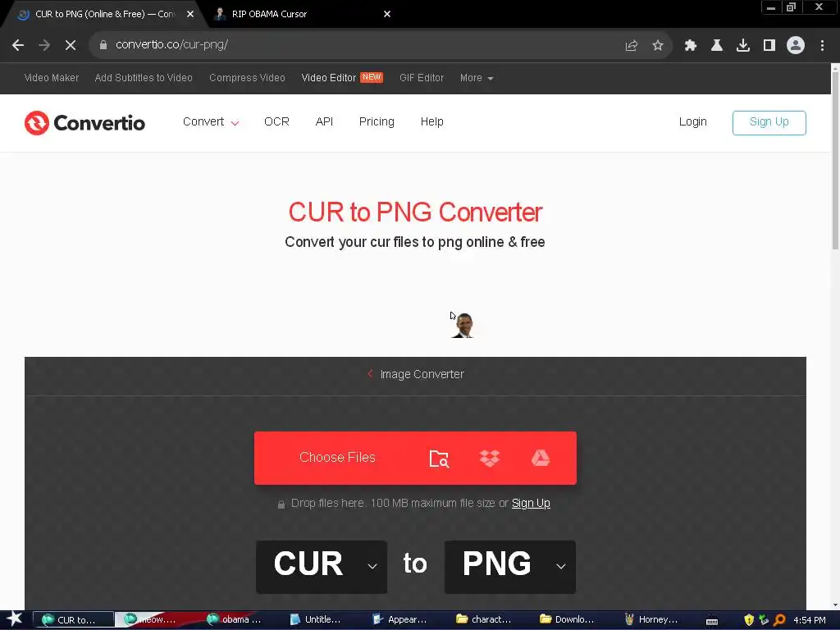
Task: Click the Sign Up button in header
Action: (769, 123)
